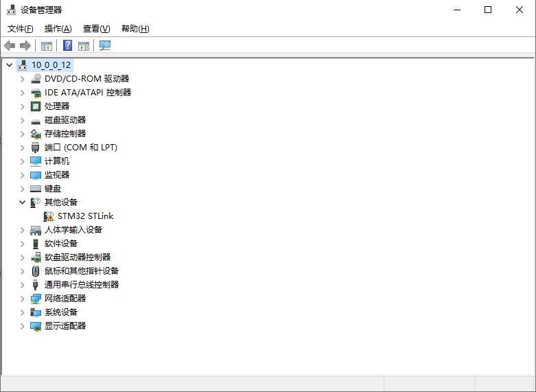The image size is (536, 392).
Task: Minimize the 设备管理器 window
Action: click(457, 10)
